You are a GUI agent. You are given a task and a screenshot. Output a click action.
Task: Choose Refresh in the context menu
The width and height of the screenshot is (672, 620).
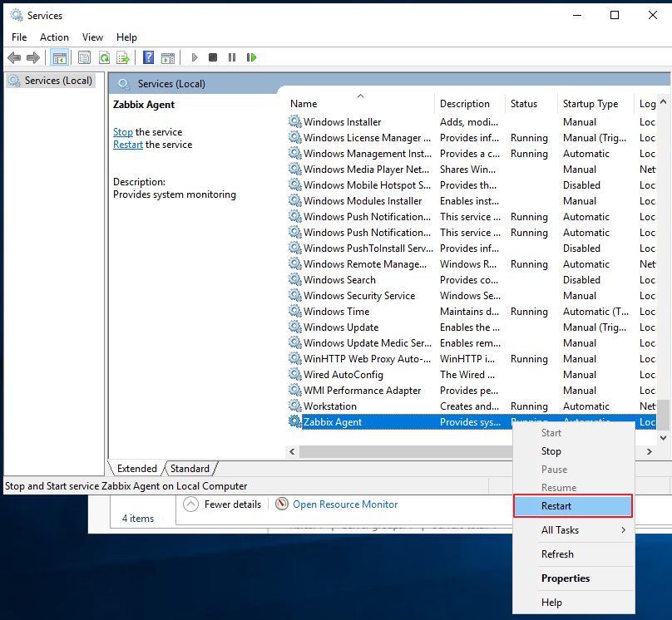573,554
